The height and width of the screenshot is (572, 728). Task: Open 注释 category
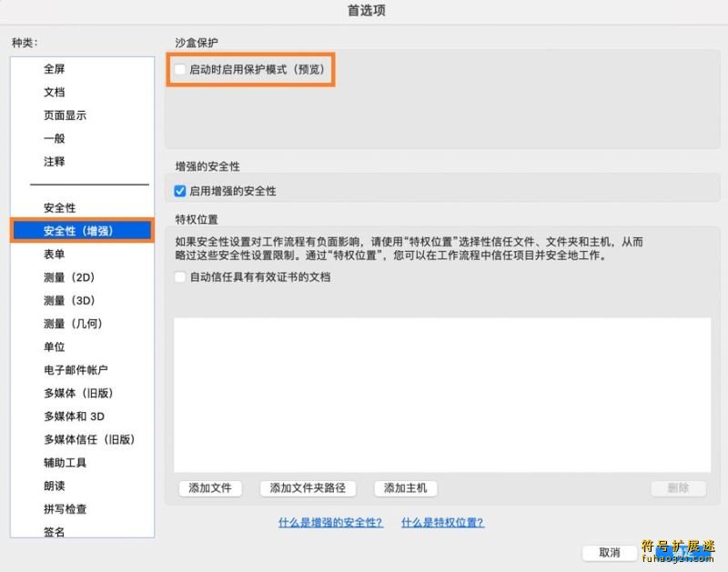click(55, 162)
